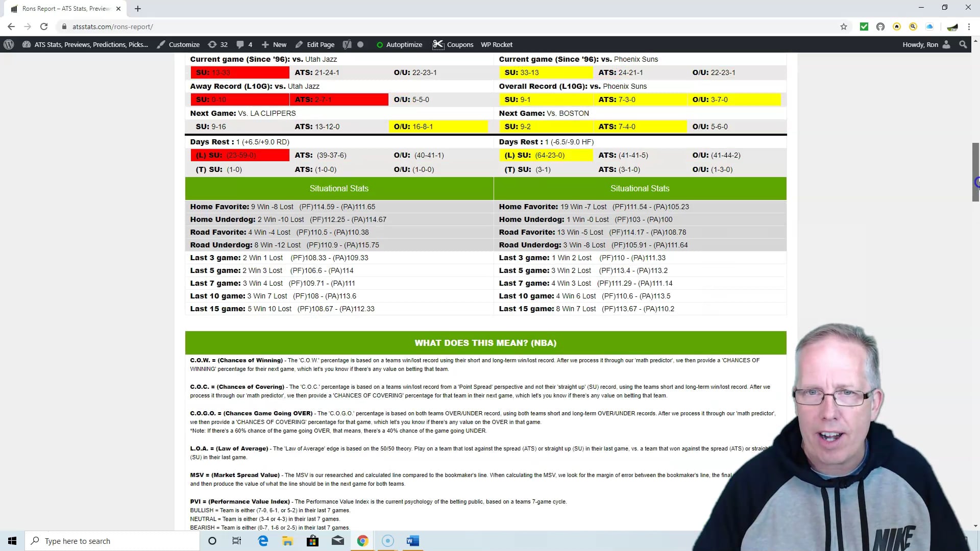Open comments bubble showing 4
The height and width of the screenshot is (551, 980).
pos(244,44)
